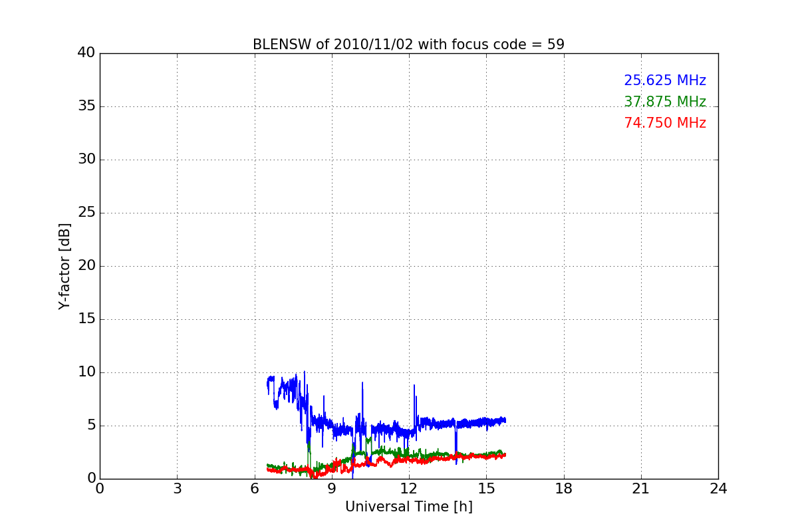Image resolution: width=798 pixels, height=532 pixels.
Task: Click the y-axis tick label '40'
Action: coord(86,53)
